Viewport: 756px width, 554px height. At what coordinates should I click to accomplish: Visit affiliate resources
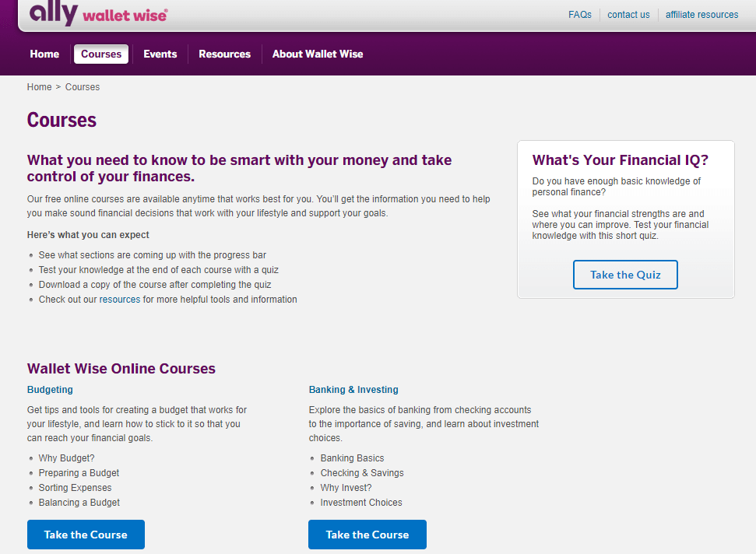point(701,14)
